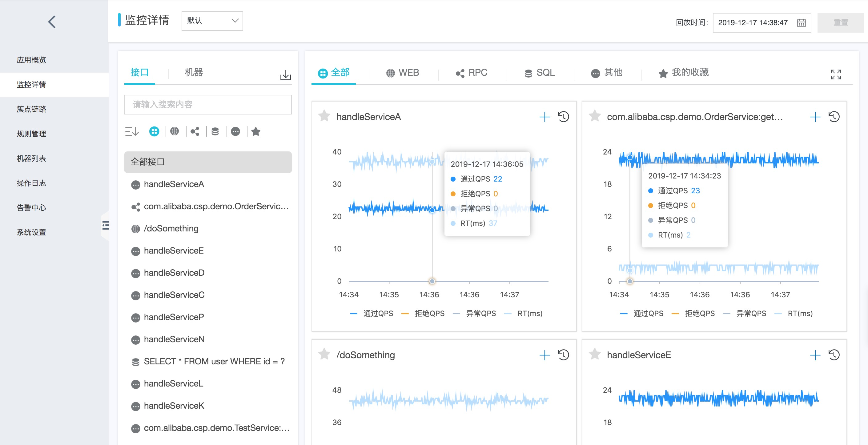Click the add icon on /doSomething card
Viewport: 868px width, 445px height.
pos(543,355)
